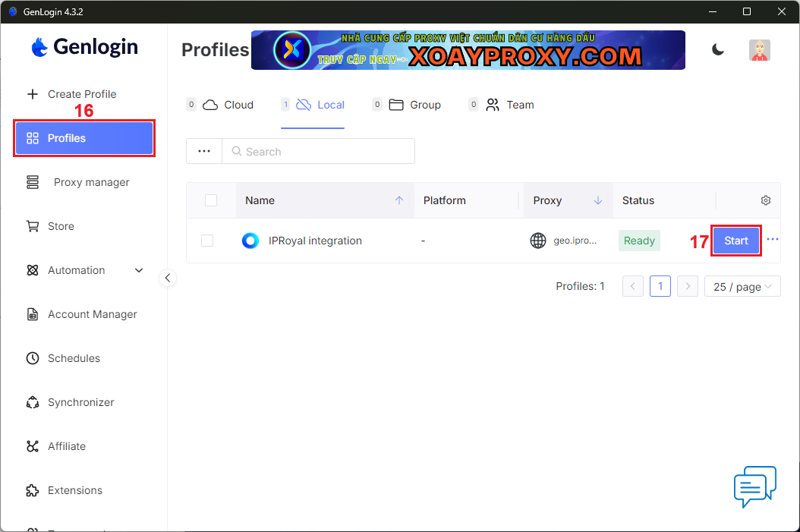Image resolution: width=800 pixels, height=532 pixels.
Task: Expand the Automation submenu
Action: (x=138, y=270)
